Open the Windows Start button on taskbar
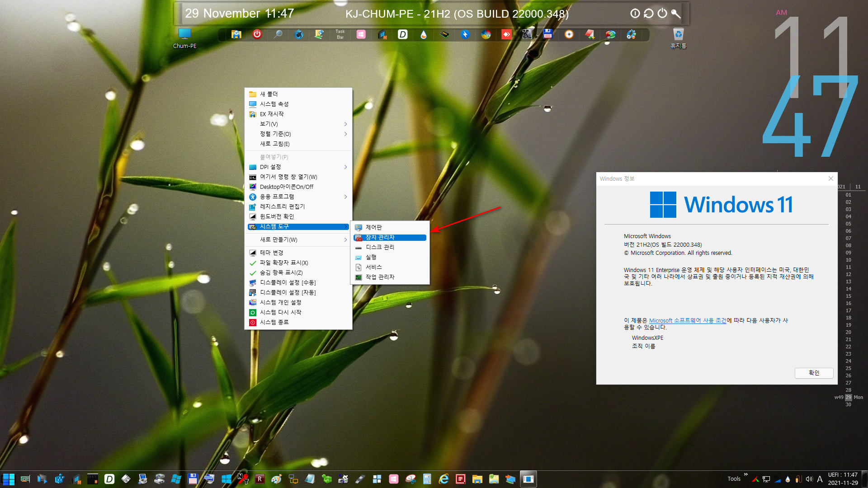 [x=9, y=479]
